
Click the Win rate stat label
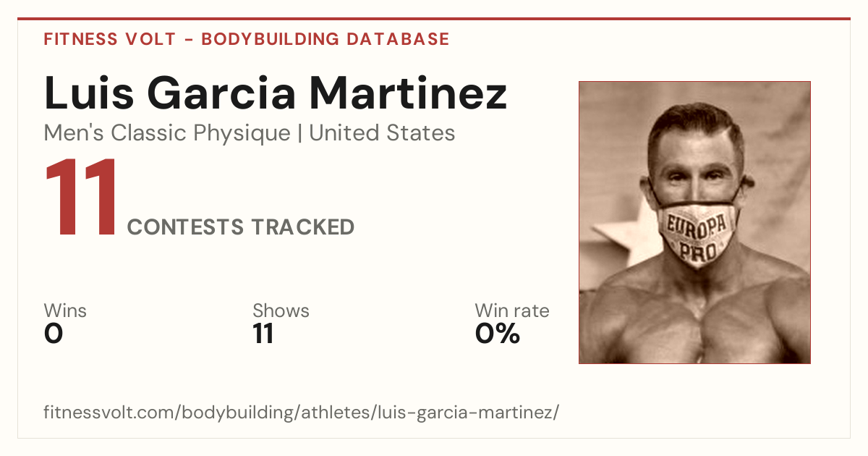(x=512, y=311)
